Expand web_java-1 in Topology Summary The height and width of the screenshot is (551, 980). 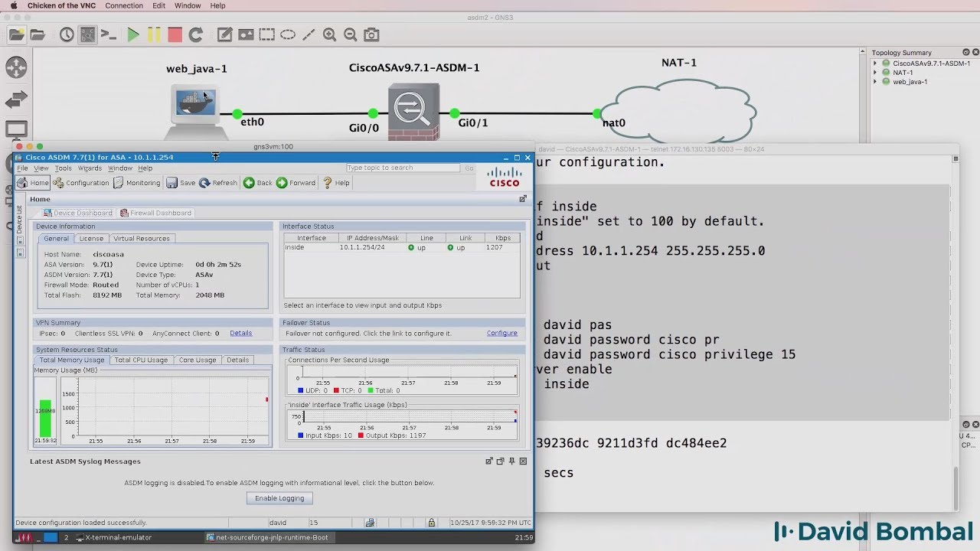[876, 82]
